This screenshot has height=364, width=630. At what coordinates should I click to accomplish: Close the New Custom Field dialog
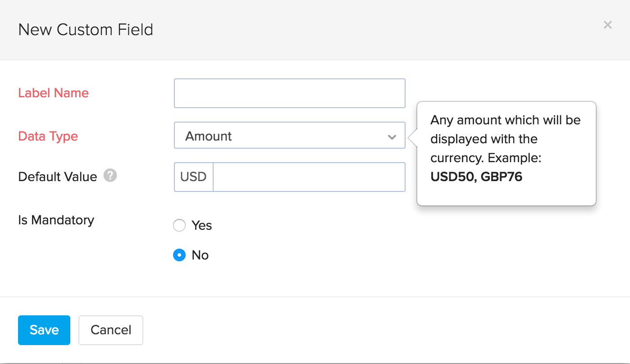[607, 25]
